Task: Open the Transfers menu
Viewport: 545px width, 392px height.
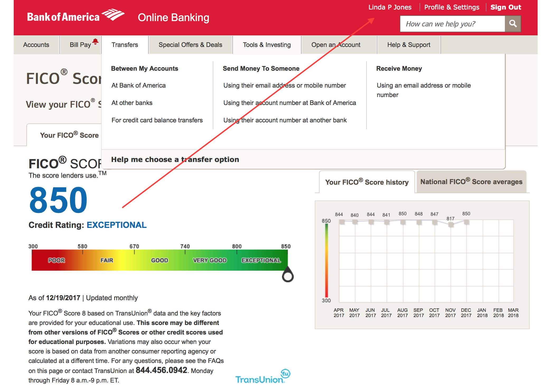Action: 125,45
